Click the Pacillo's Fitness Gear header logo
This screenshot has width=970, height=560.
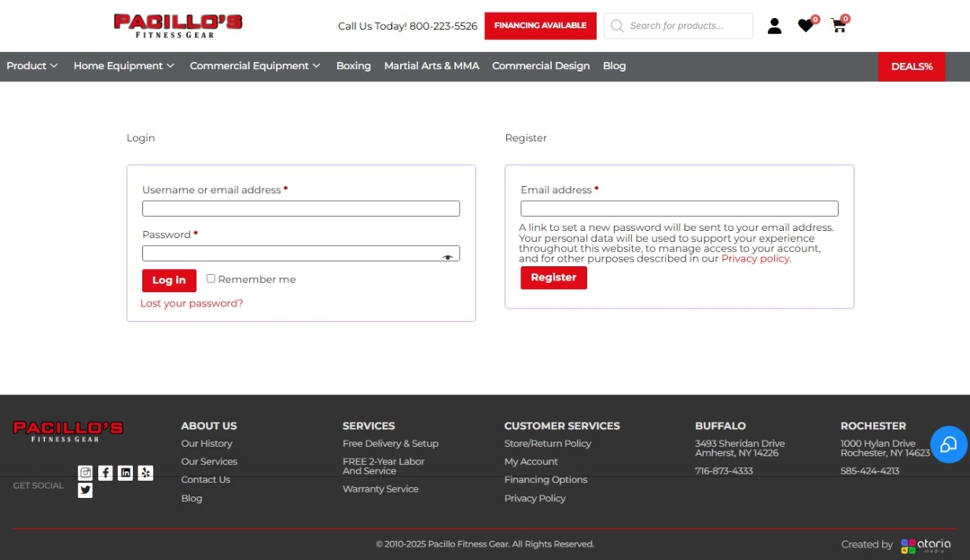click(x=178, y=25)
